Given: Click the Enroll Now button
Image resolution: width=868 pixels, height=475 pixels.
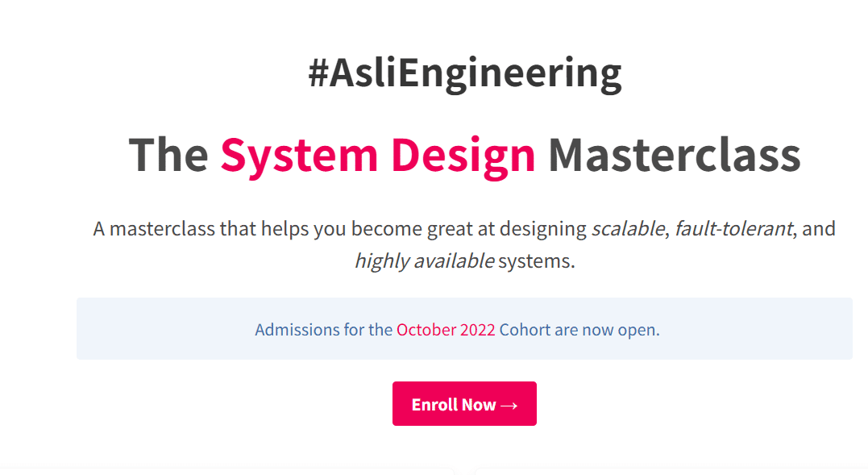Looking at the screenshot, I should click(x=464, y=404).
